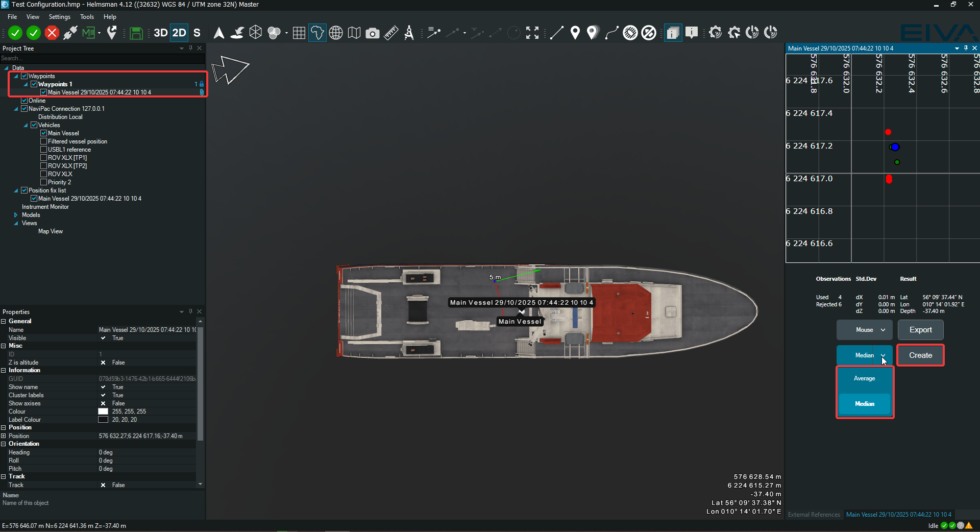Select the multiple waypoint pins tool
980x532 pixels.
point(592,33)
